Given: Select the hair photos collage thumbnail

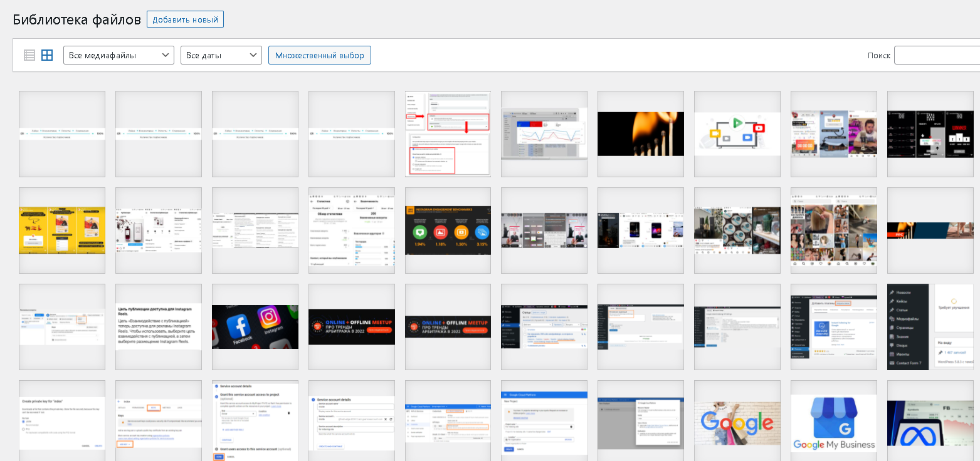Looking at the screenshot, I should point(833,230).
